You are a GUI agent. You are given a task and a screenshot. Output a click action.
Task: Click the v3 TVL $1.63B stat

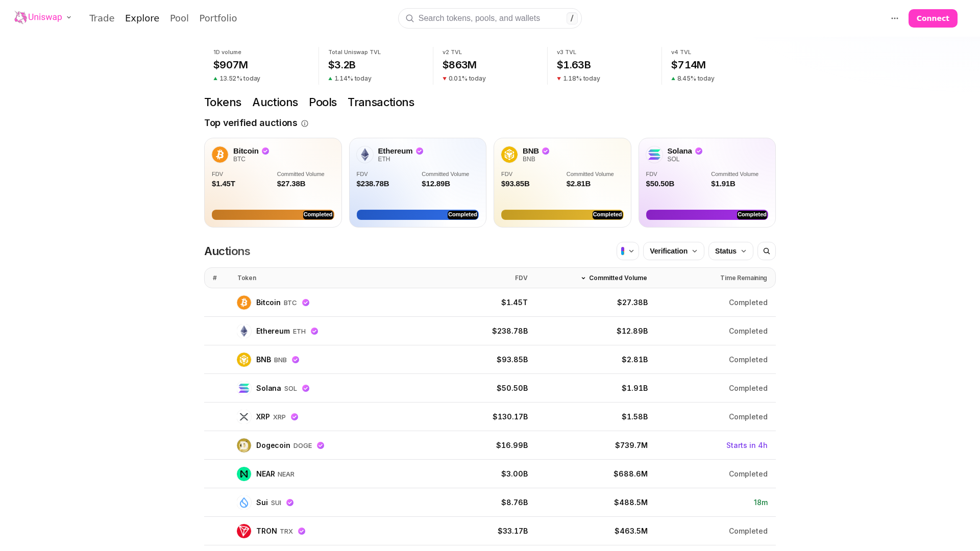coord(578,65)
